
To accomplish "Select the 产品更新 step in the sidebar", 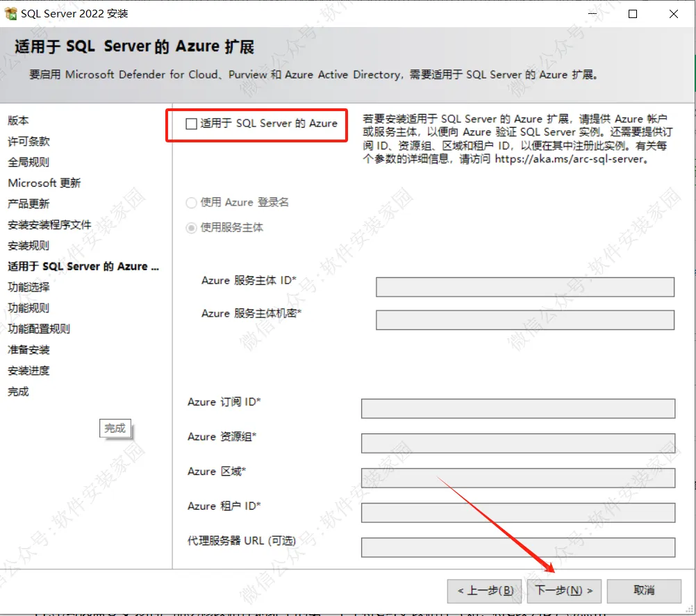I will click(x=28, y=203).
